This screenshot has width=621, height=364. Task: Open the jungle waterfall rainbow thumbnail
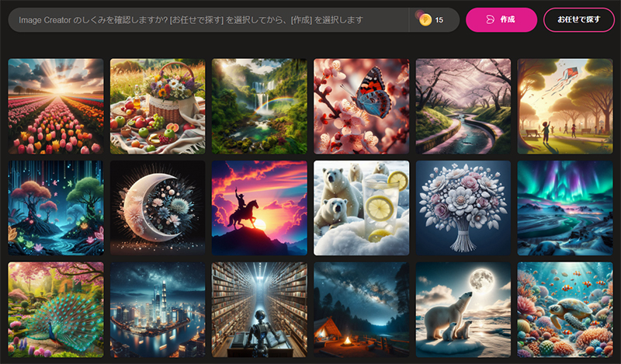[x=259, y=106]
